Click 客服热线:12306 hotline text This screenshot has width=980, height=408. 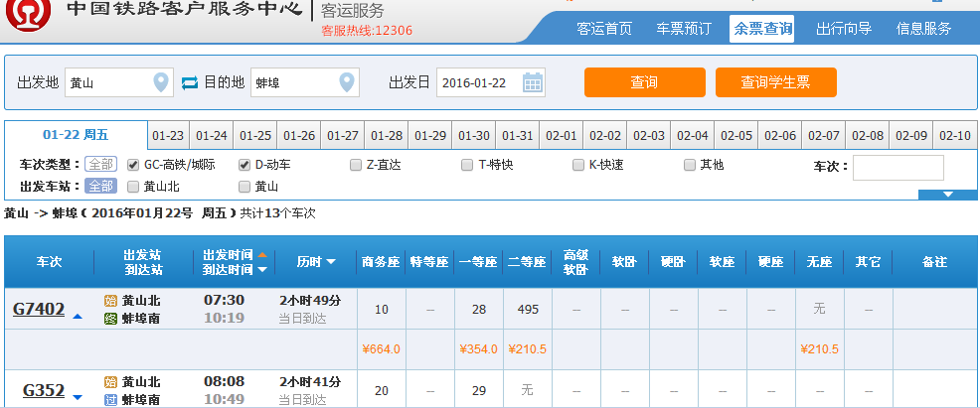(x=367, y=30)
